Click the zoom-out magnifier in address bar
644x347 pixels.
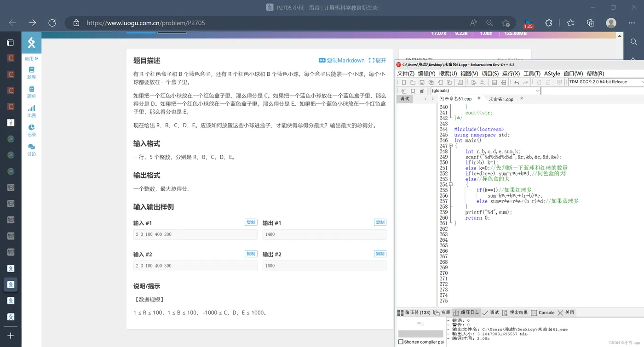coord(489,23)
